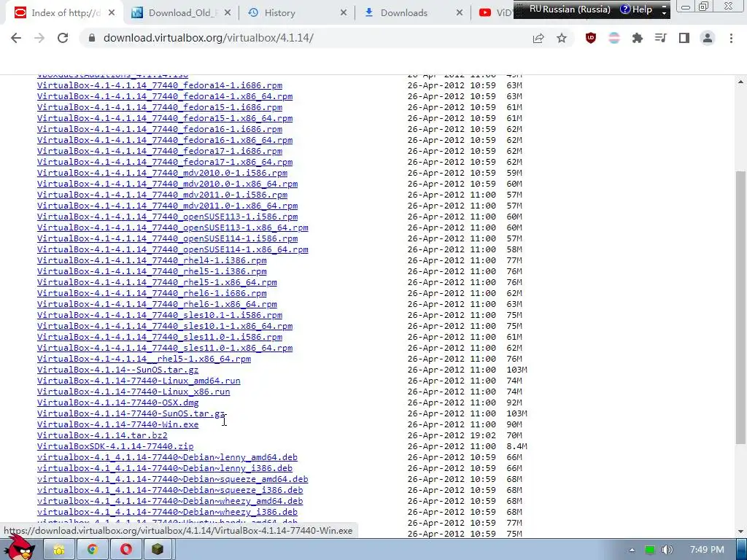The height and width of the screenshot is (560, 747).
Task: Download the Debian~wheezy_i386.deb package
Action: (x=167, y=512)
